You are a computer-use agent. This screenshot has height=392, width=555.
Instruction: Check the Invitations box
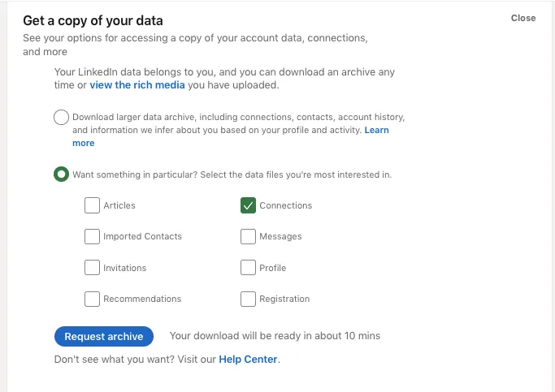coord(92,268)
